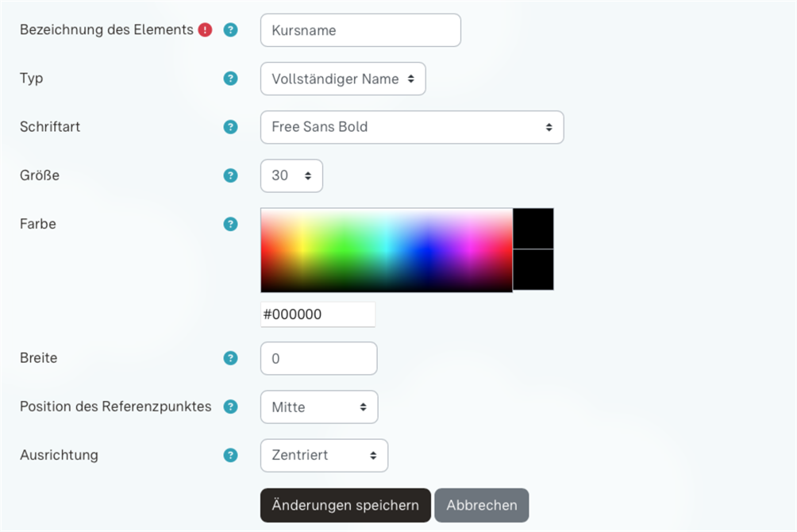
Task: Click the Ausrichtung help icon
Action: [x=230, y=455]
